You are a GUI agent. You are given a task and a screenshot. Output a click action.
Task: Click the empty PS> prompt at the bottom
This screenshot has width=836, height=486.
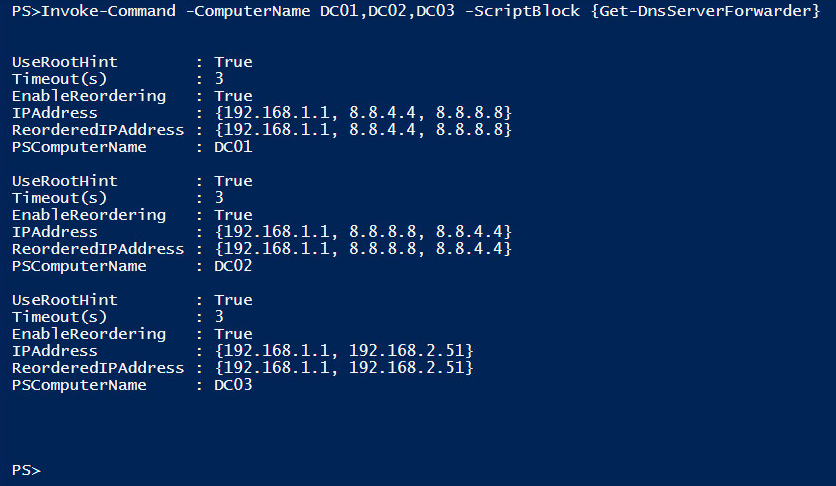[26, 470]
